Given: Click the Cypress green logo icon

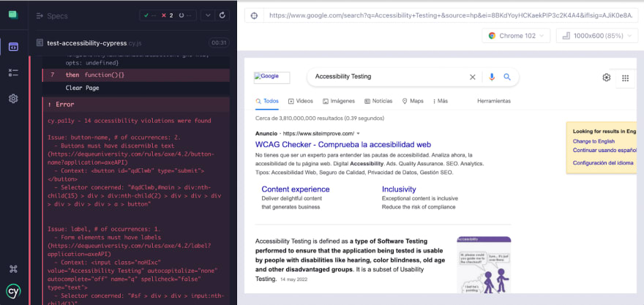Looking at the screenshot, I should [14, 15].
